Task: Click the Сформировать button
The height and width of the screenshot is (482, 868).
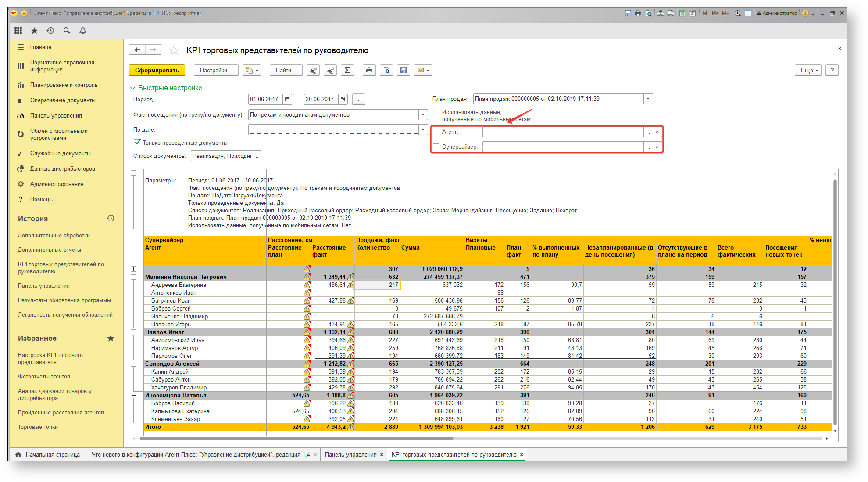Action: pos(157,70)
